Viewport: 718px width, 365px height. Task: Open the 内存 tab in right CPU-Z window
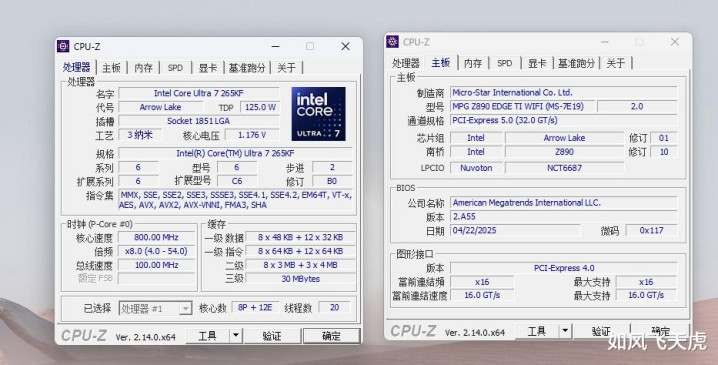[x=473, y=63]
